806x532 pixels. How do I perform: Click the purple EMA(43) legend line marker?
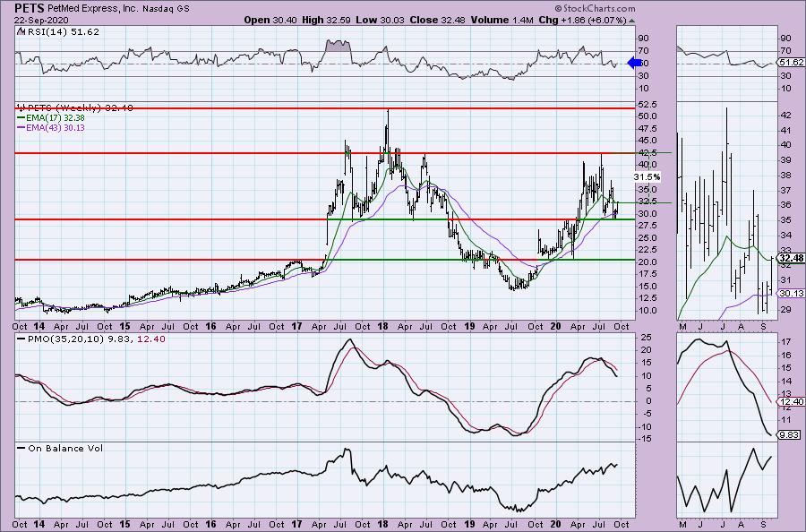pos(21,127)
